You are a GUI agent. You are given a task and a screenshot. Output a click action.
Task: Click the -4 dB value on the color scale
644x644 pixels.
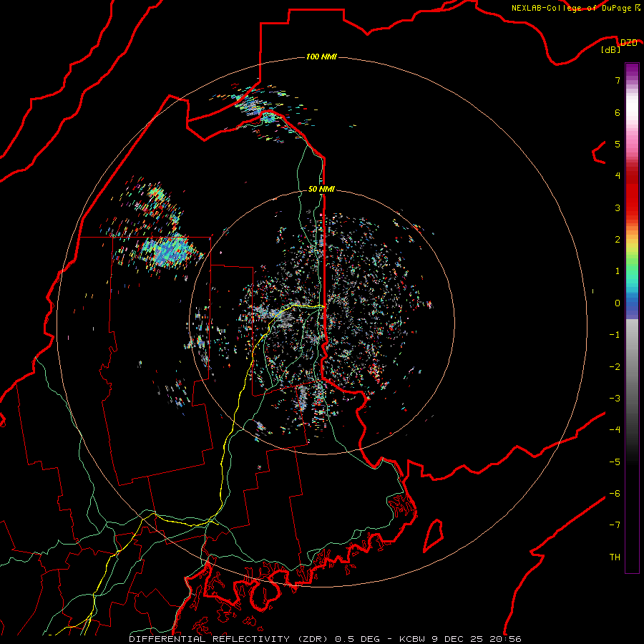(x=615, y=430)
